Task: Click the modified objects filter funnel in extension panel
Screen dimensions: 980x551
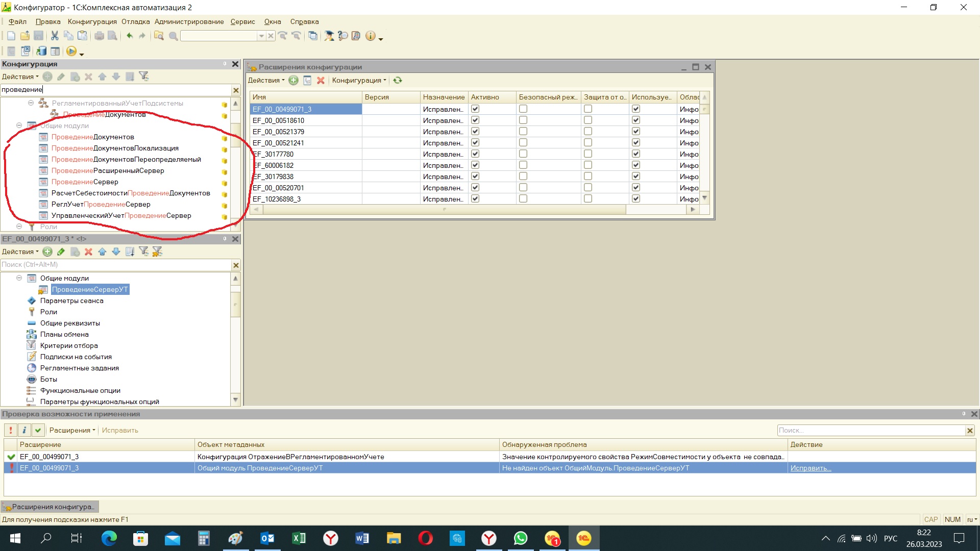Action: [157, 252]
